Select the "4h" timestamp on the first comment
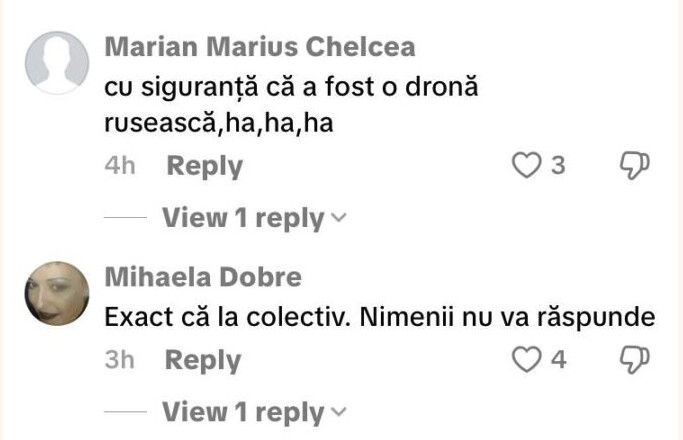The width and height of the screenshot is (683, 440). coord(120,166)
